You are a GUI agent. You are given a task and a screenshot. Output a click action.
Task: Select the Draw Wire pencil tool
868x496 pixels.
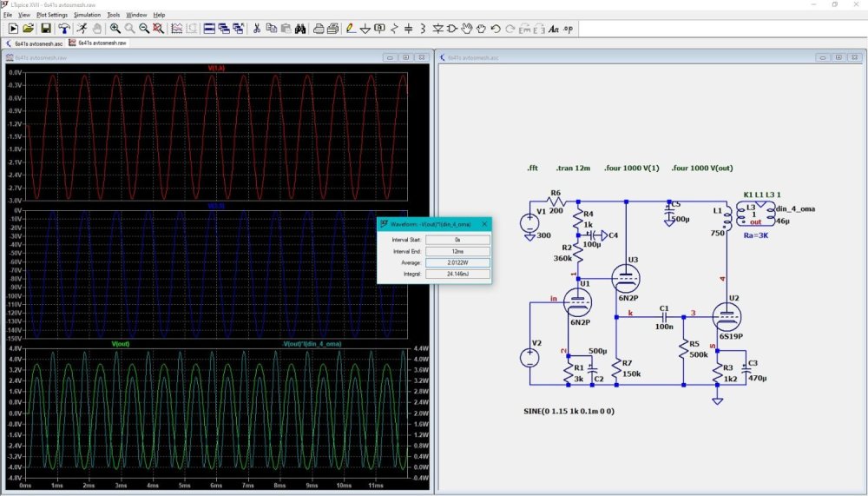coord(350,29)
